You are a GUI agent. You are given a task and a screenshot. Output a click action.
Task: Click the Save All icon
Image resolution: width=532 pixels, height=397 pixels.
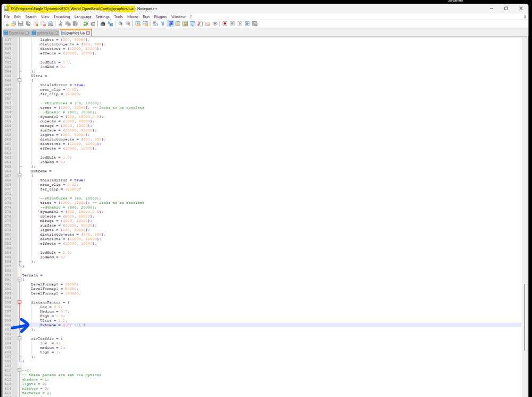click(x=27, y=23)
